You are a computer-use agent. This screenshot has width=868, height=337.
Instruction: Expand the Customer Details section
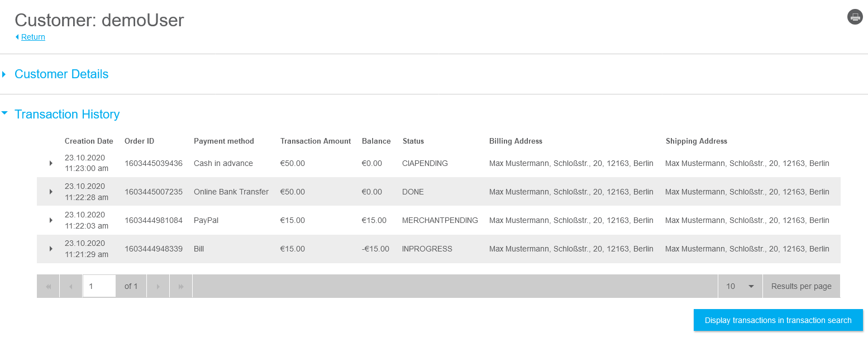61,74
